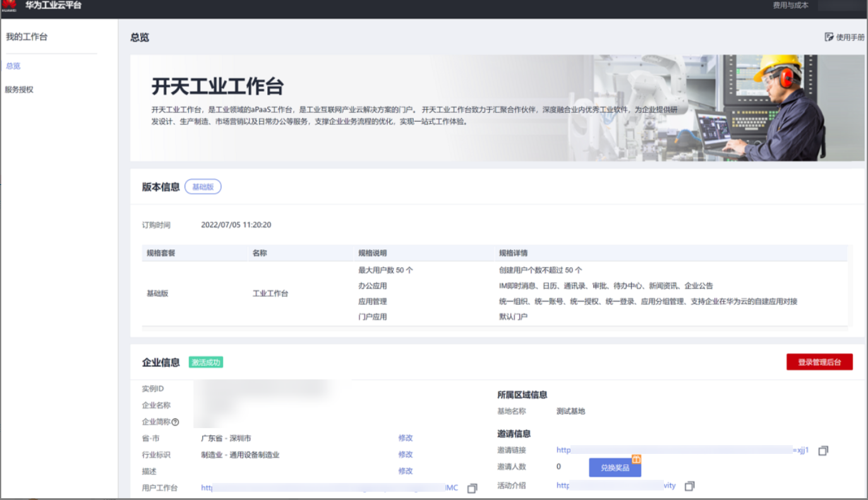Click the 所属区域信息 heading
The height and width of the screenshot is (500, 868).
point(522,395)
